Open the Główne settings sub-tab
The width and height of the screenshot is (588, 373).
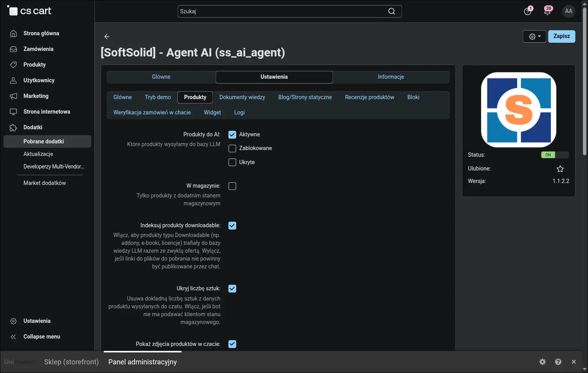(x=123, y=97)
